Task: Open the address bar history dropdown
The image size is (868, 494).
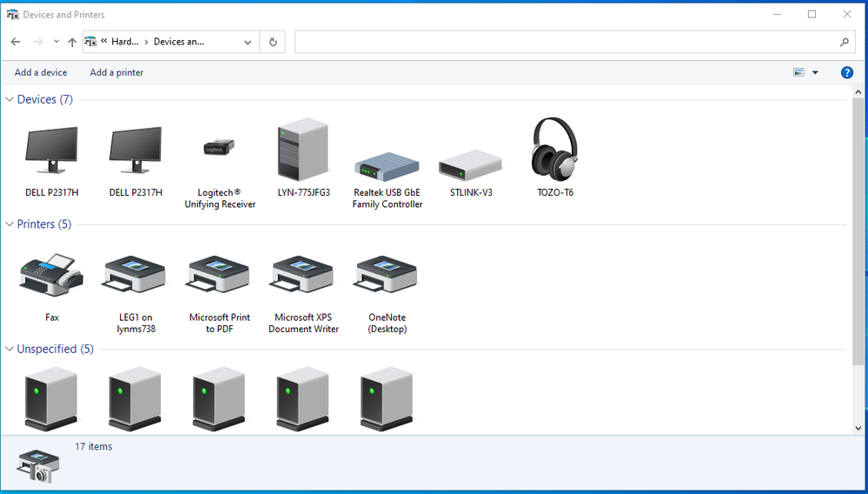Action: pyautogui.click(x=248, y=42)
